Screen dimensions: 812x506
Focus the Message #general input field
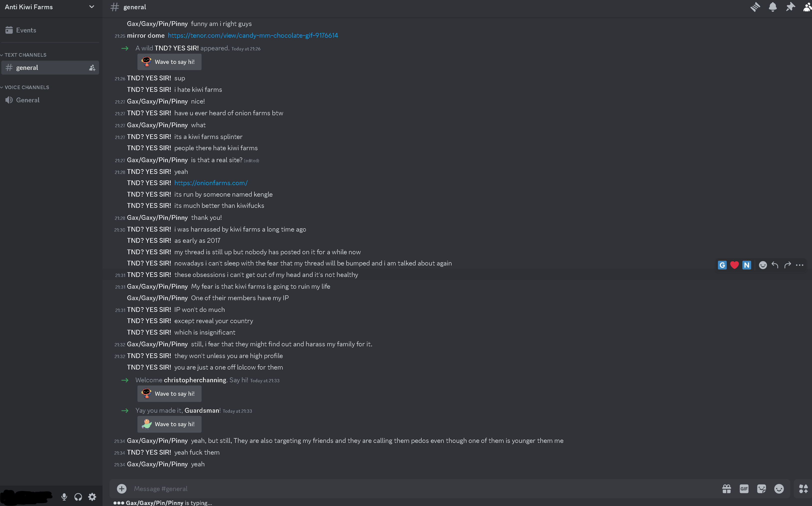tap(401, 489)
